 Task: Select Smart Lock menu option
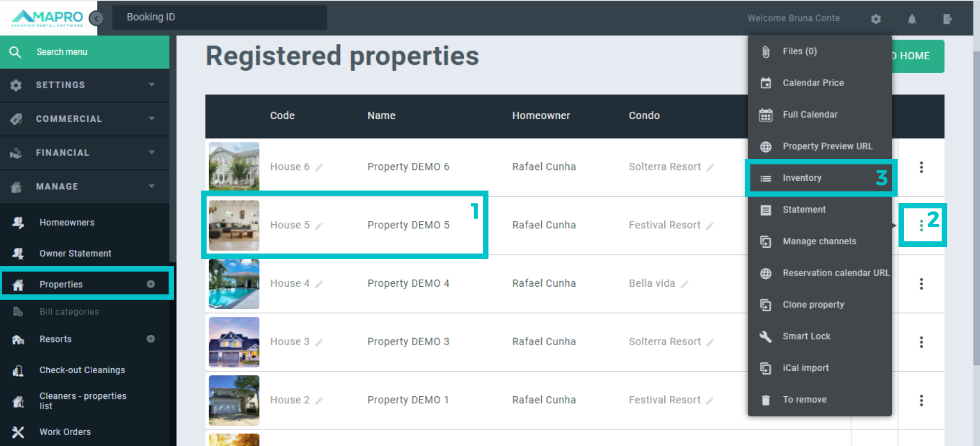coord(806,336)
